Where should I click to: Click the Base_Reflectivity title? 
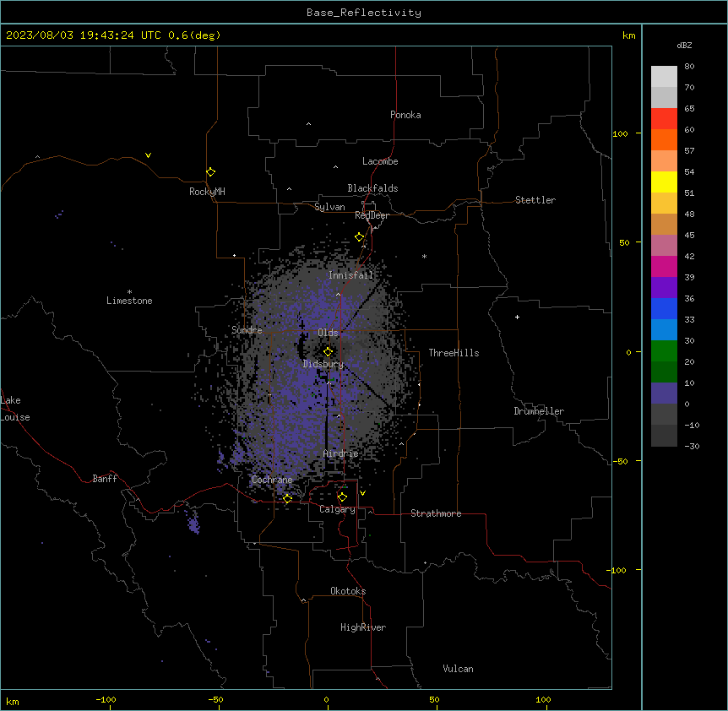tap(364, 13)
